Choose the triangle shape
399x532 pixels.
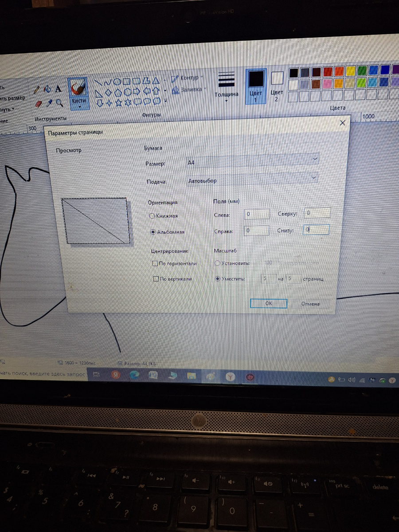tap(156, 81)
